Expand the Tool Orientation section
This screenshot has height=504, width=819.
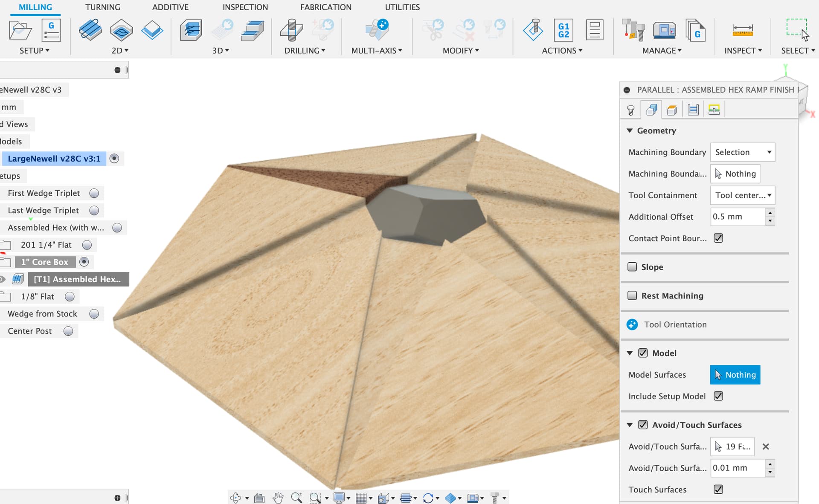(x=632, y=324)
